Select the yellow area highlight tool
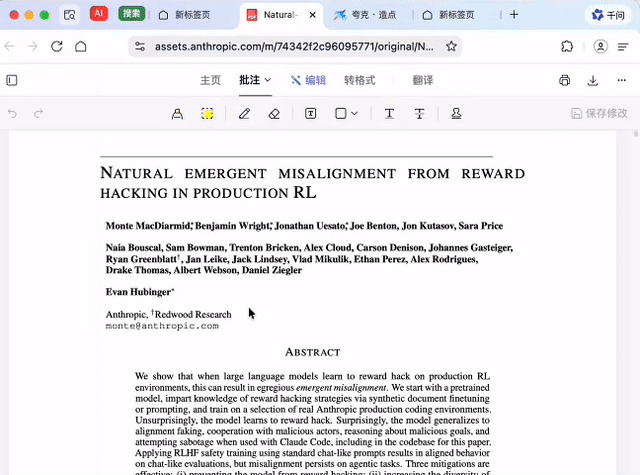The image size is (640, 475). [207, 114]
